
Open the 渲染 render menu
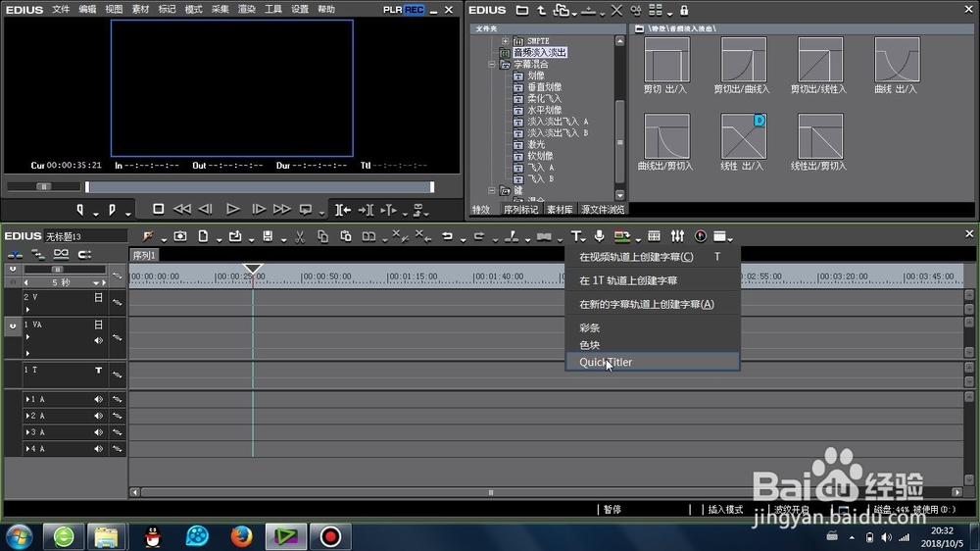point(246,10)
